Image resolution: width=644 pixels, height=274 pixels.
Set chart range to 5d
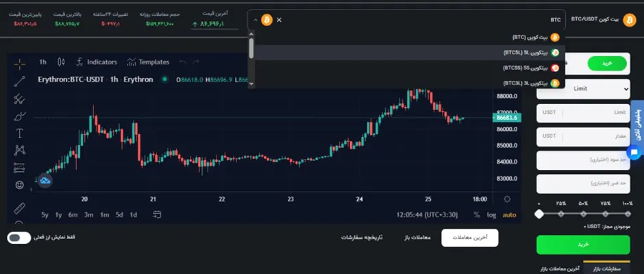(x=119, y=214)
